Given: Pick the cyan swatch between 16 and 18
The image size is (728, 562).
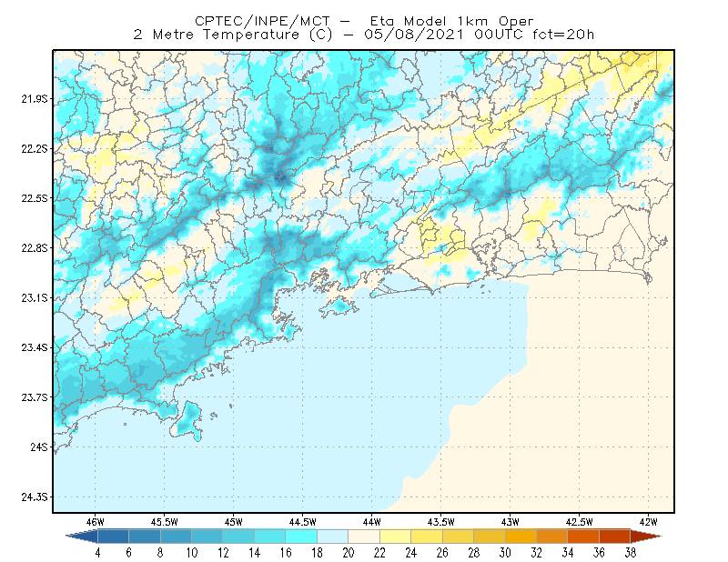Looking at the screenshot, I should tap(301, 537).
